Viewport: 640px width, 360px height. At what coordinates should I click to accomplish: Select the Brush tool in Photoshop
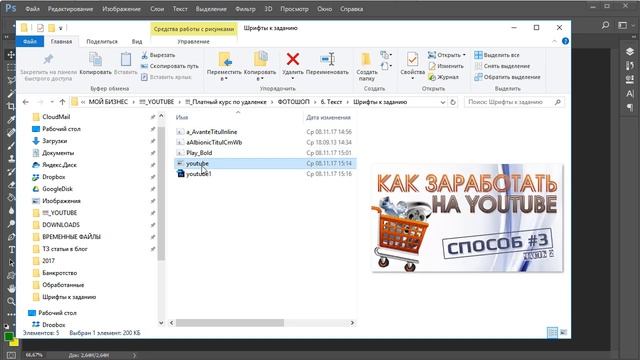pyautogui.click(x=11, y=145)
